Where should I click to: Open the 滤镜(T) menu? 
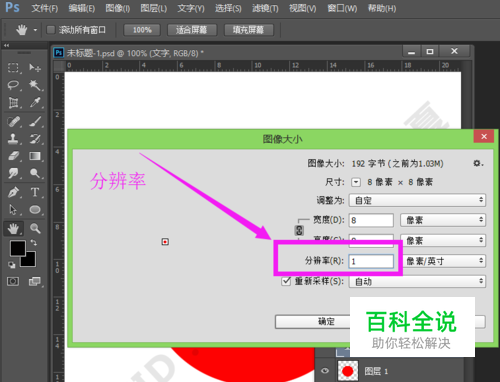point(265,8)
